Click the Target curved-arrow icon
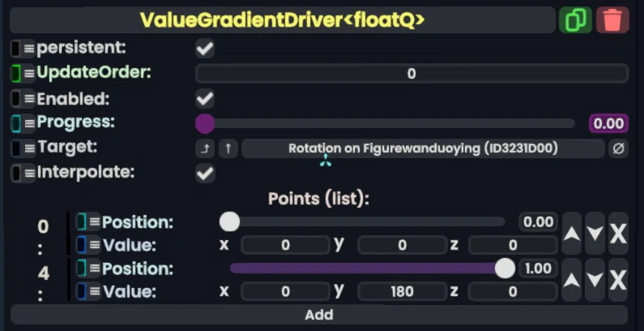 coord(204,148)
